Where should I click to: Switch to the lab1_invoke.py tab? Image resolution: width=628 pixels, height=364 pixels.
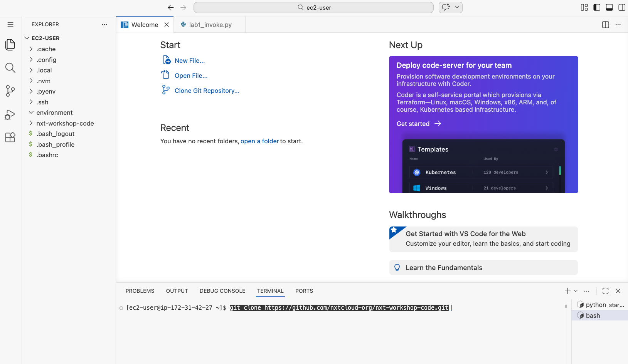210,25
